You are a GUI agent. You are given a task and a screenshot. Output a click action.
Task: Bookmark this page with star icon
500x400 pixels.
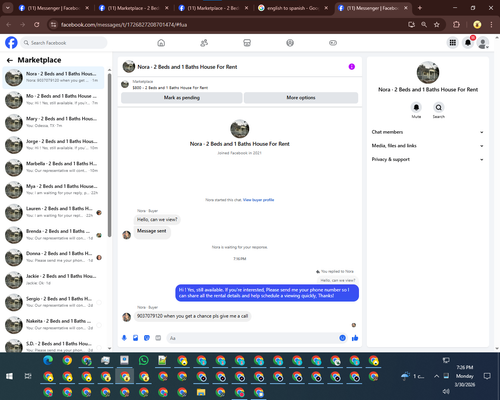pos(437,24)
